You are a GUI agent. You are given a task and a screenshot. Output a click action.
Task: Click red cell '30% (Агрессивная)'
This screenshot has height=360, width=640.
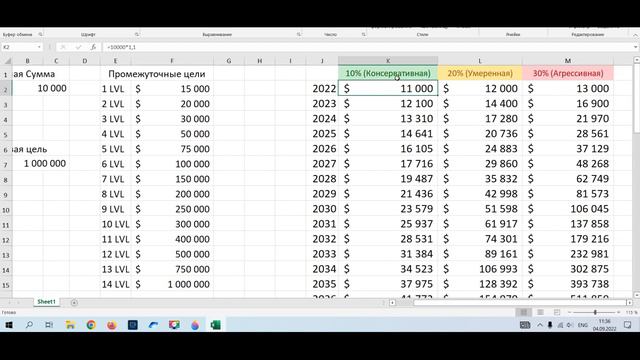coord(568,73)
